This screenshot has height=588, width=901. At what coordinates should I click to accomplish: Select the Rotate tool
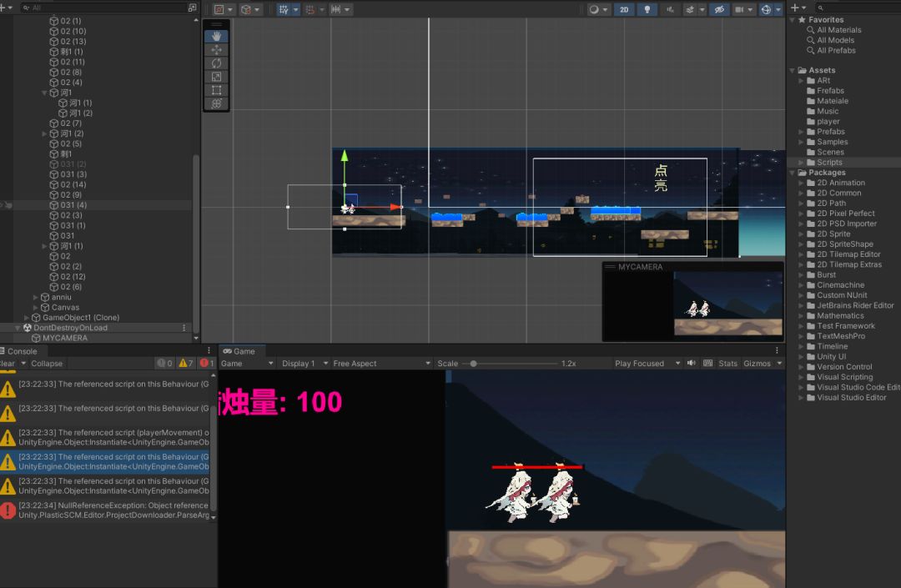pyautogui.click(x=217, y=63)
